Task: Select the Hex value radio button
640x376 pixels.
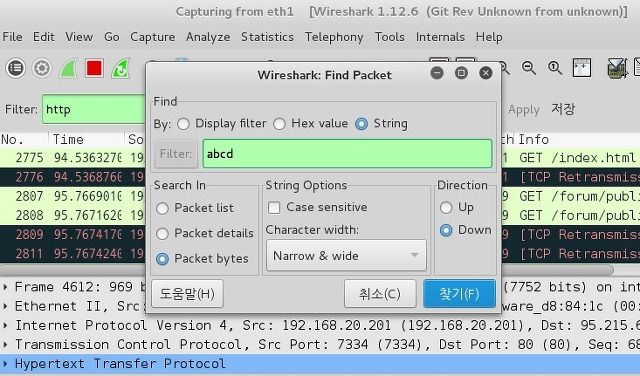Action: coord(279,124)
